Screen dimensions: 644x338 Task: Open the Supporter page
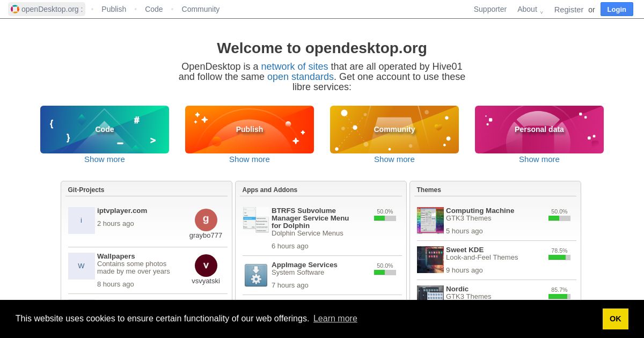[490, 9]
